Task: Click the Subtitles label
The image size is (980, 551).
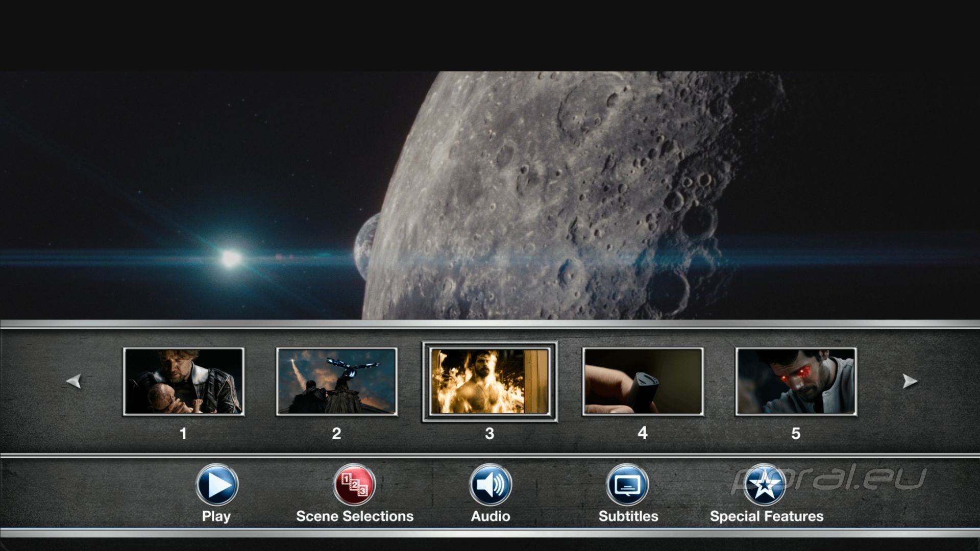Action: tap(628, 516)
